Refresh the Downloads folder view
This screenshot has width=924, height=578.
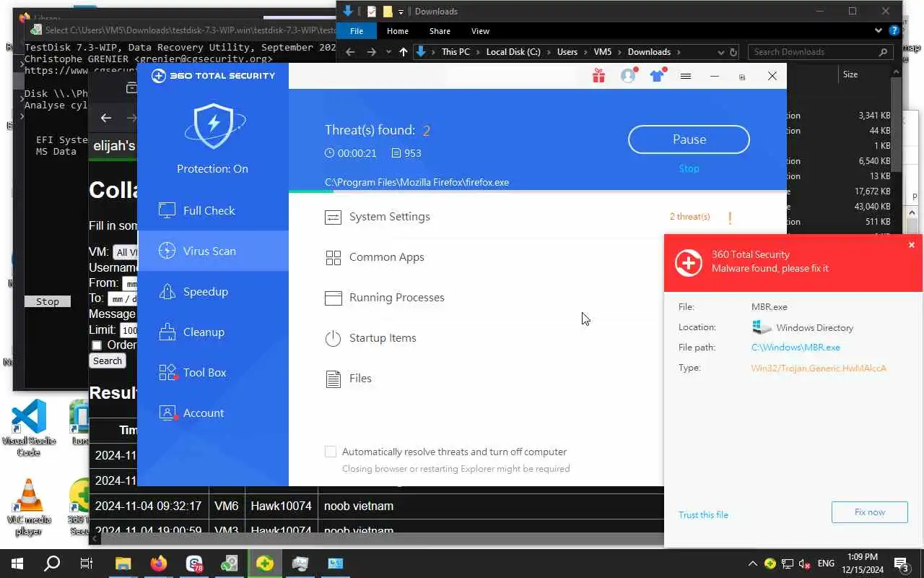click(733, 52)
